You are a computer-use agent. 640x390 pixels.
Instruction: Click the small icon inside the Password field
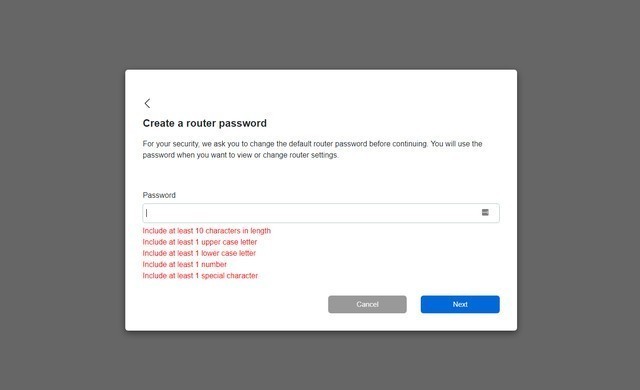(485, 213)
